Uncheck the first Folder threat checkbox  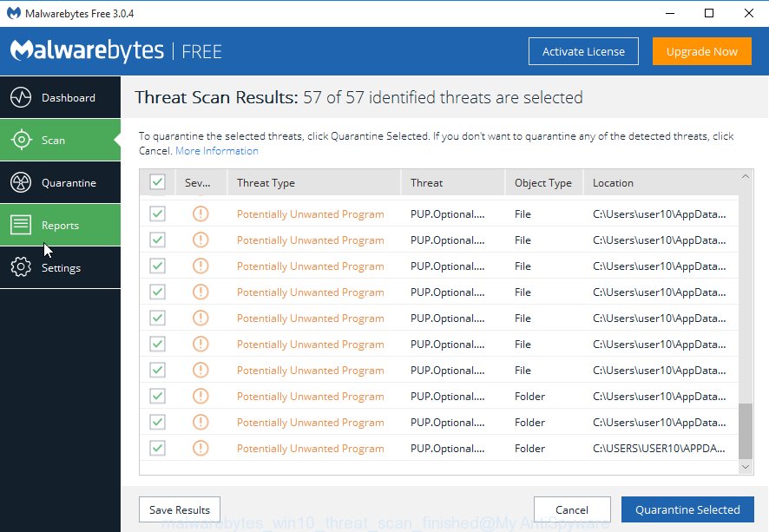[157, 396]
